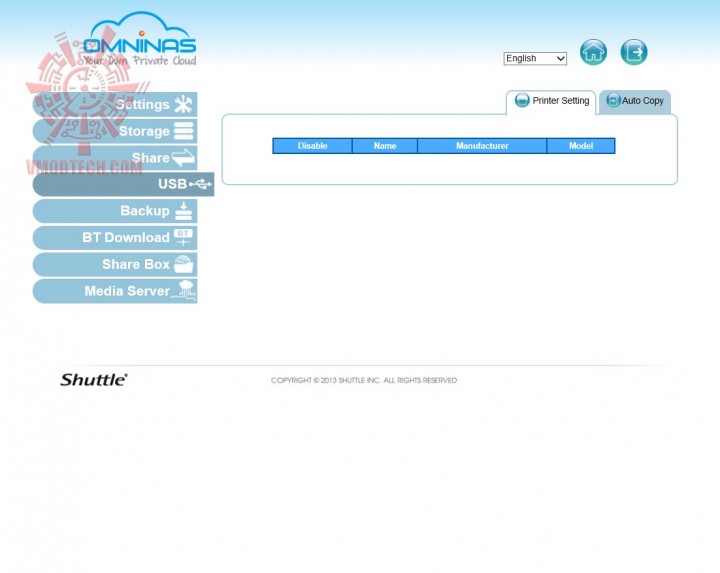Open BT Download section
Screen dimensions: 720x573
coord(115,237)
